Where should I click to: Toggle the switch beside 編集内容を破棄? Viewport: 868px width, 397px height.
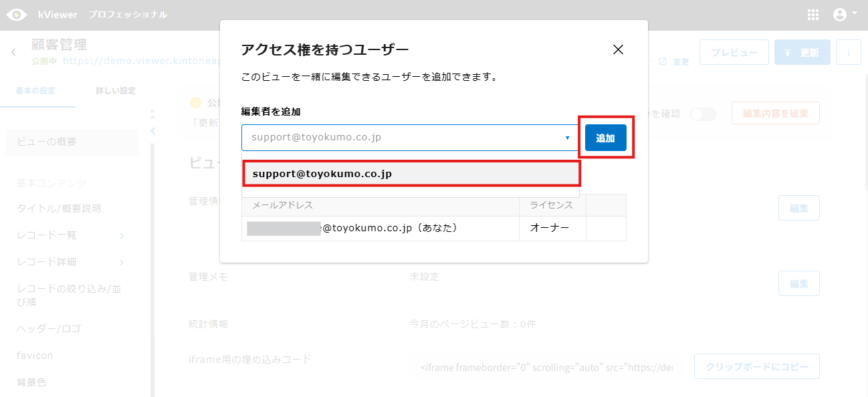pyautogui.click(x=703, y=114)
